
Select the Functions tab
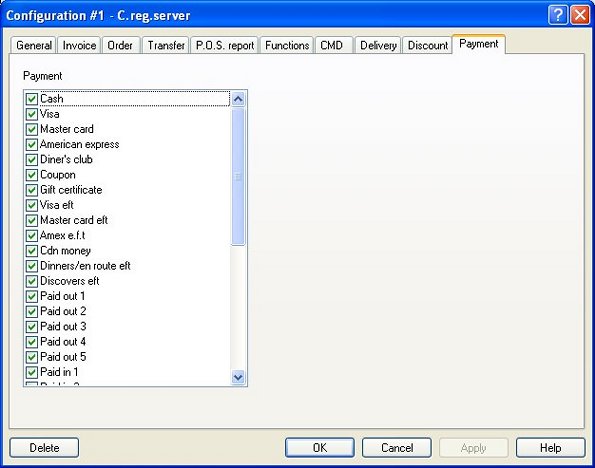point(287,46)
